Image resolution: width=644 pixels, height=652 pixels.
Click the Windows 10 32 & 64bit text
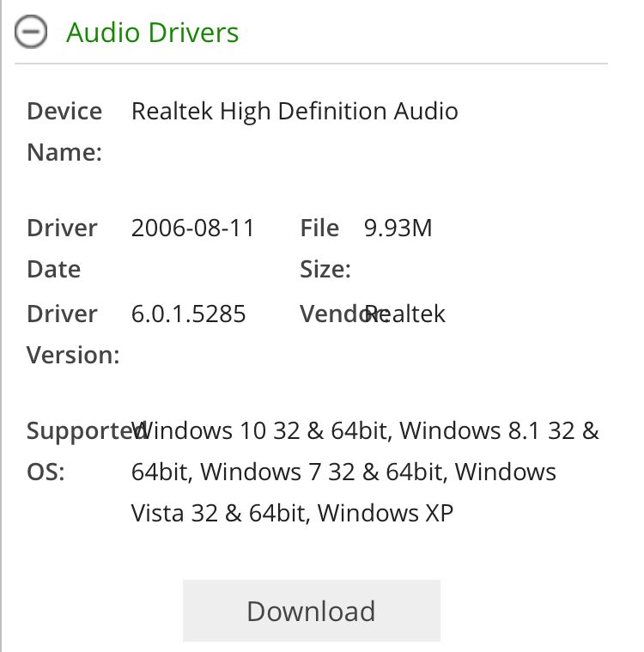pos(263,431)
